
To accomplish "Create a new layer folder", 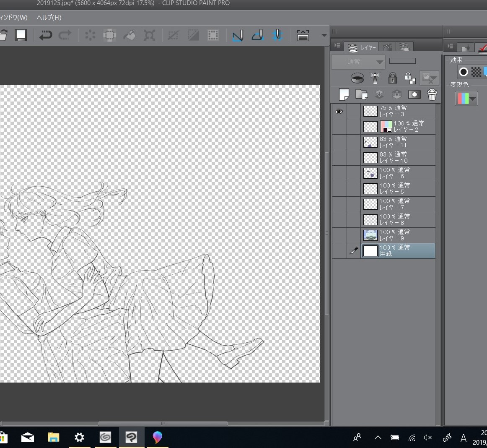I will tap(361, 95).
